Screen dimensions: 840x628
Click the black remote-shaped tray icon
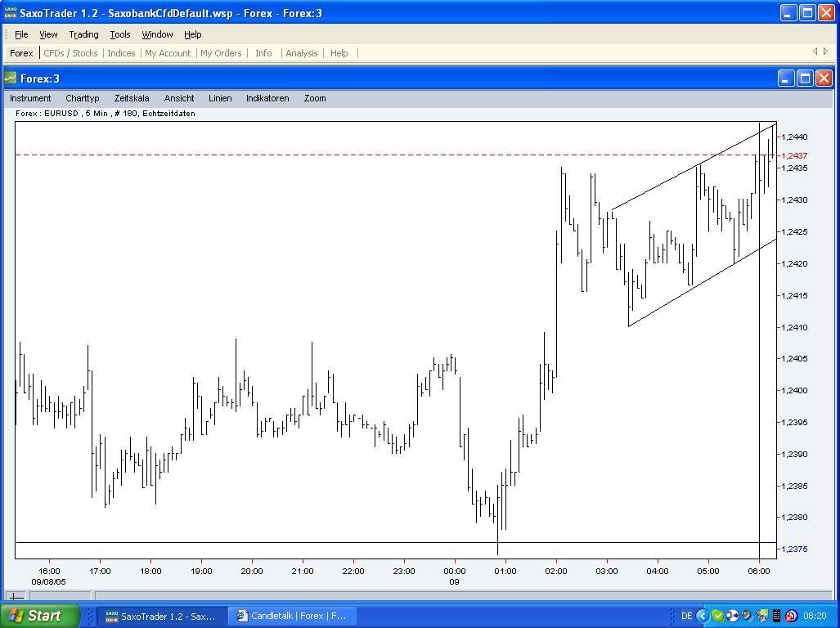pos(776,617)
